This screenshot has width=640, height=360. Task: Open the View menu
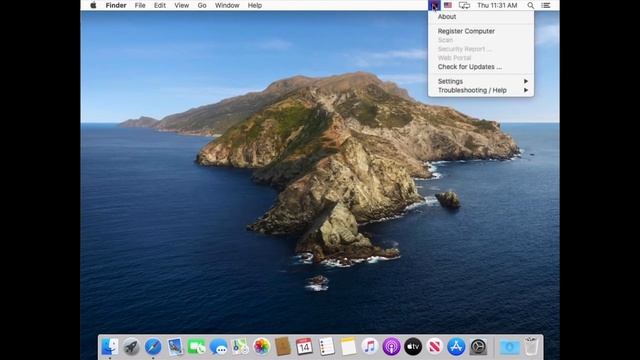[182, 5]
